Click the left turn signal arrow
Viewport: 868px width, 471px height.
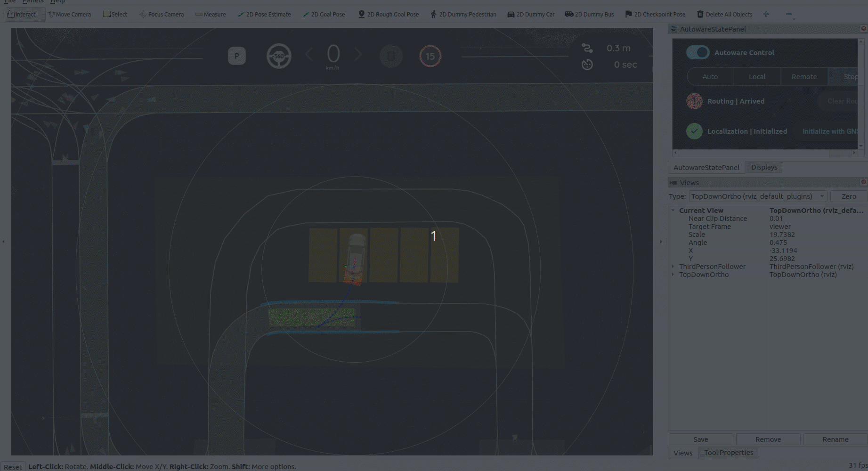point(309,55)
